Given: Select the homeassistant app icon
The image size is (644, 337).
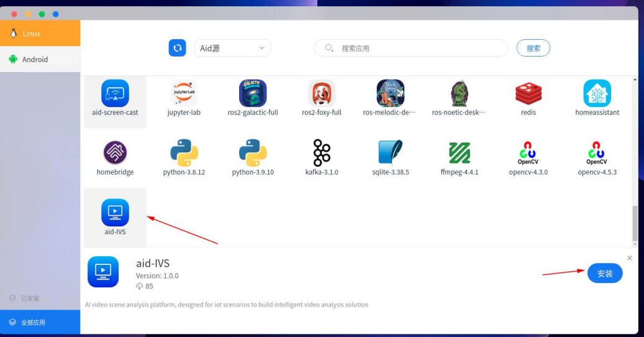Looking at the screenshot, I should click(597, 93).
